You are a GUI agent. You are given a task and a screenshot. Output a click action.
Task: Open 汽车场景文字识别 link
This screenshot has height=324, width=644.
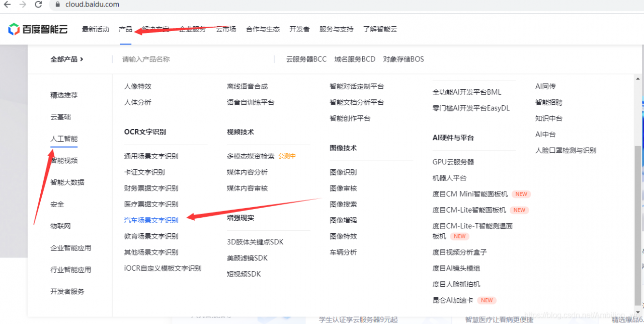click(151, 220)
